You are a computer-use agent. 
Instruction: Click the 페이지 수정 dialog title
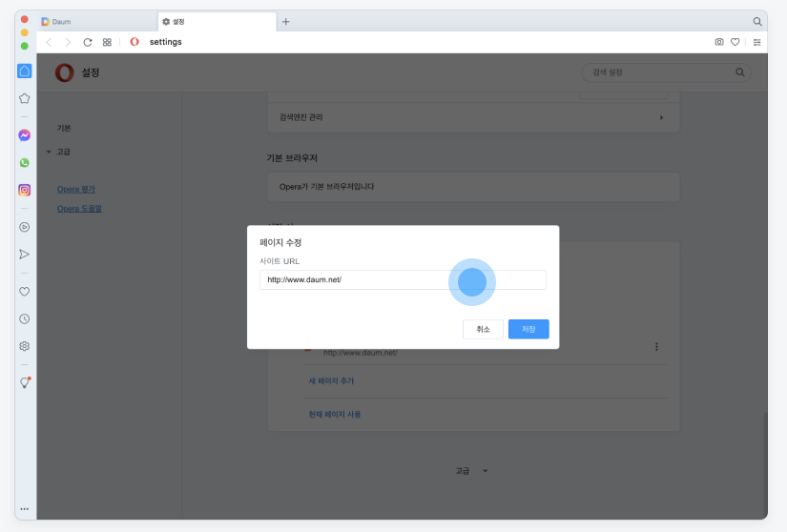point(280,243)
